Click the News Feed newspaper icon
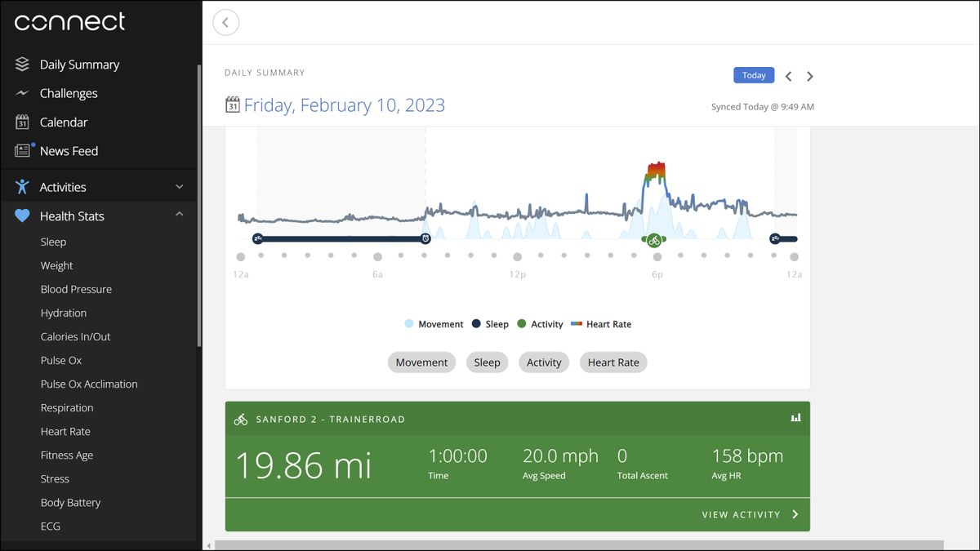This screenshot has height=551, width=980. (x=22, y=151)
